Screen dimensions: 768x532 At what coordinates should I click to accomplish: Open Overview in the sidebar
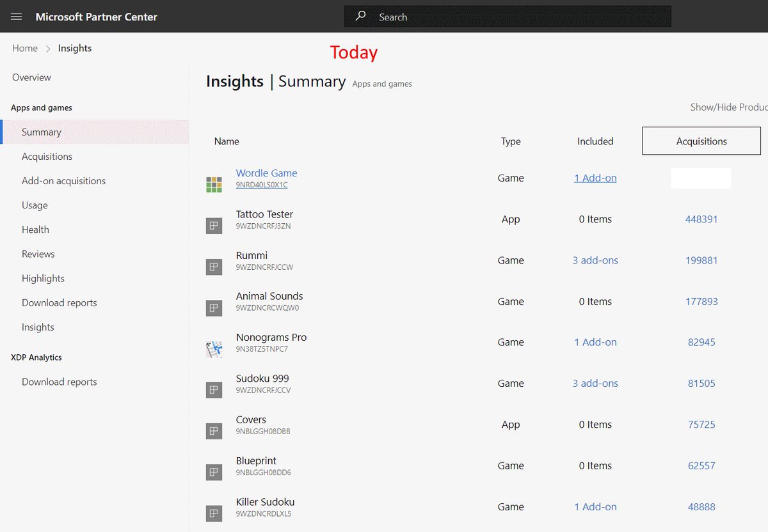pyautogui.click(x=31, y=77)
